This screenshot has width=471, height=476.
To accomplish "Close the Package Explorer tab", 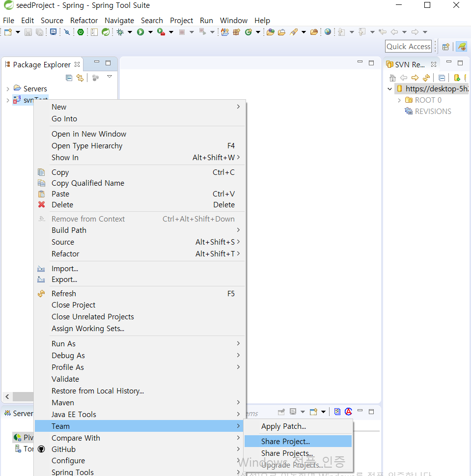I will (77, 64).
